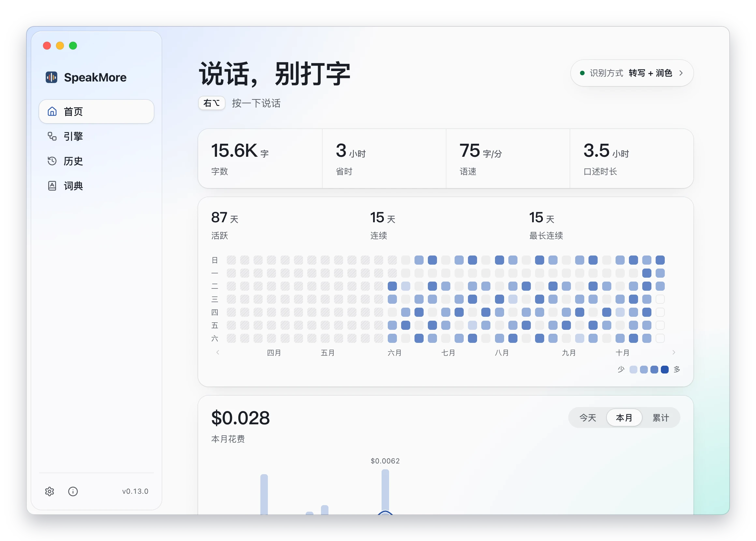Click the 3 小时 省时 stat

tap(384, 159)
